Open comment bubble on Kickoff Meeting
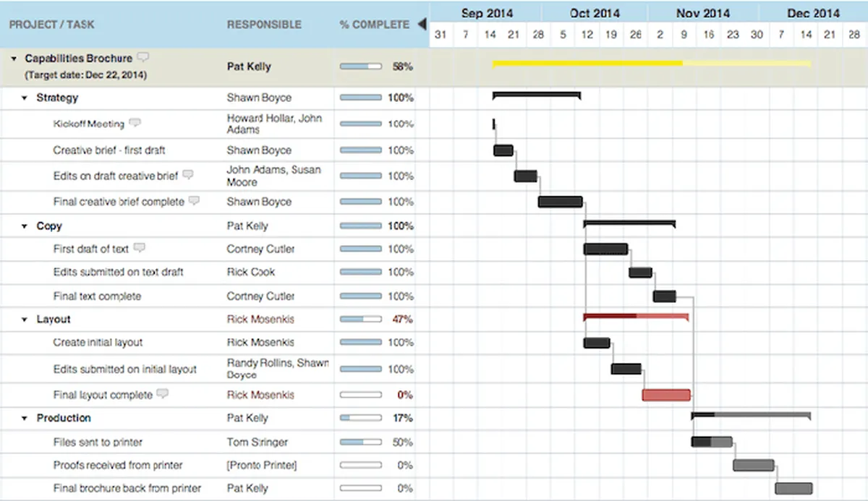Image resolution: width=868 pixels, height=501 pixels. tap(135, 123)
